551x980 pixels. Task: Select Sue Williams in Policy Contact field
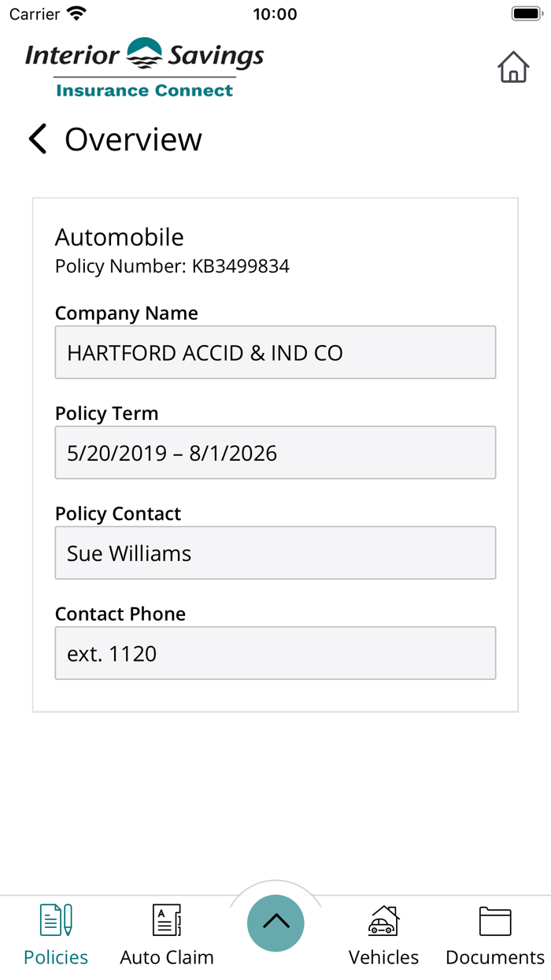[275, 552]
